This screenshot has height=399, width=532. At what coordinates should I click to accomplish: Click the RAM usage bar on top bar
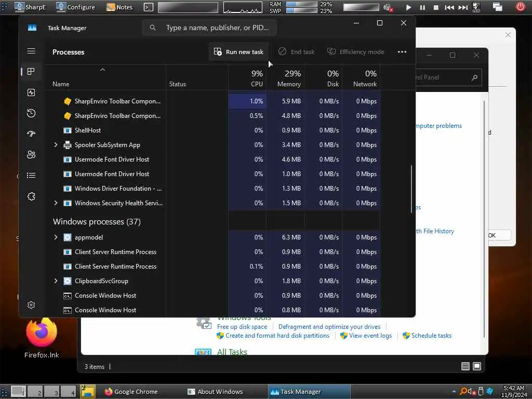[302, 4]
